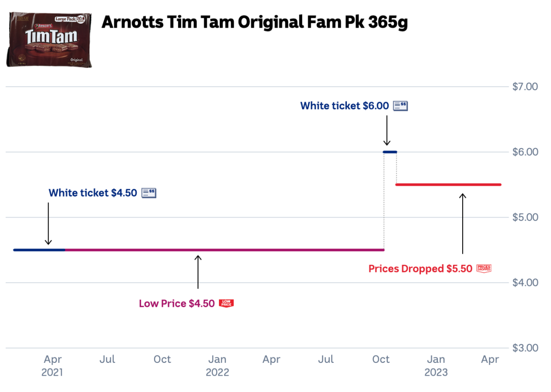Click the arrow pointing down to $6.00 line
This screenshot has width=551, height=392.
tap(387, 131)
